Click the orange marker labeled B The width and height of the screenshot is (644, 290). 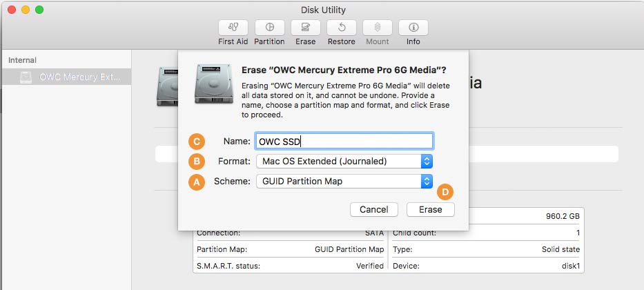pyautogui.click(x=197, y=161)
